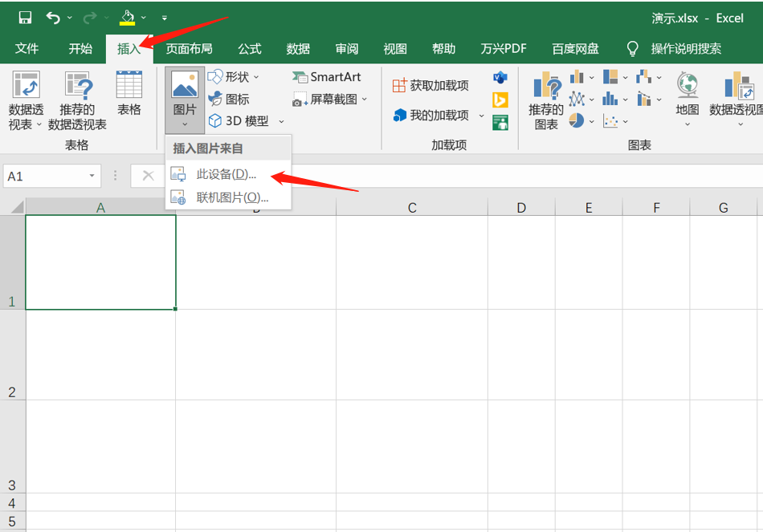Expand 我的加载项 dropdown arrow
This screenshot has height=532, width=763.
(x=481, y=116)
